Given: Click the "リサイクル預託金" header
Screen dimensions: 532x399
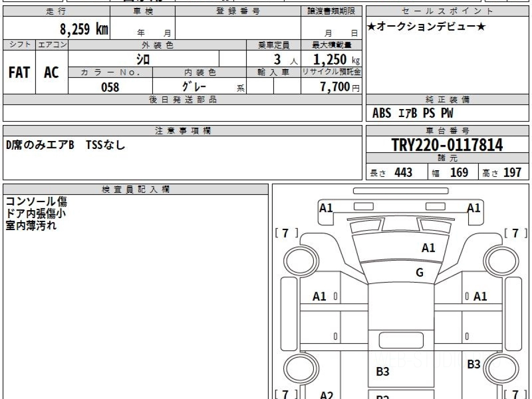Looking at the screenshot, I should pos(332,72).
